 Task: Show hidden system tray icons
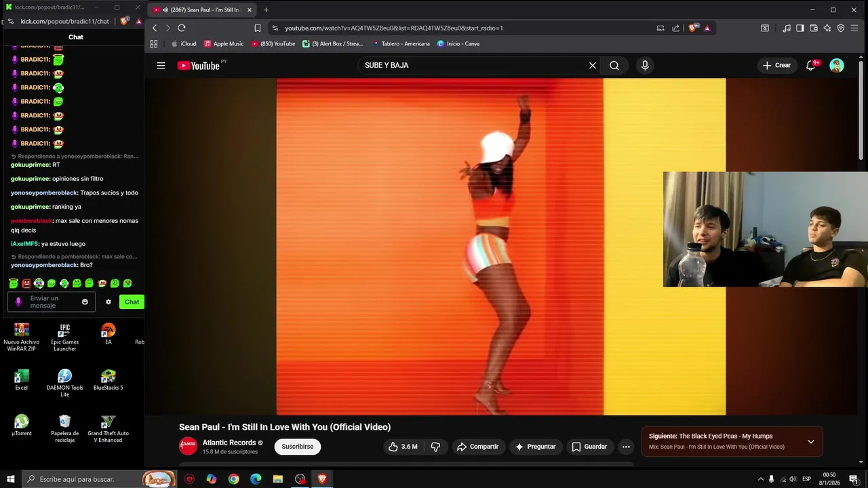(x=760, y=479)
